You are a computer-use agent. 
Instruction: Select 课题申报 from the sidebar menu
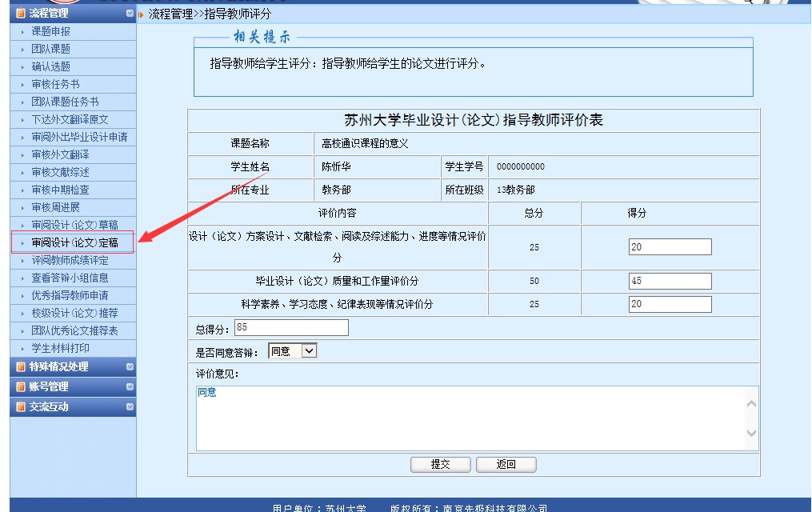pos(50,31)
